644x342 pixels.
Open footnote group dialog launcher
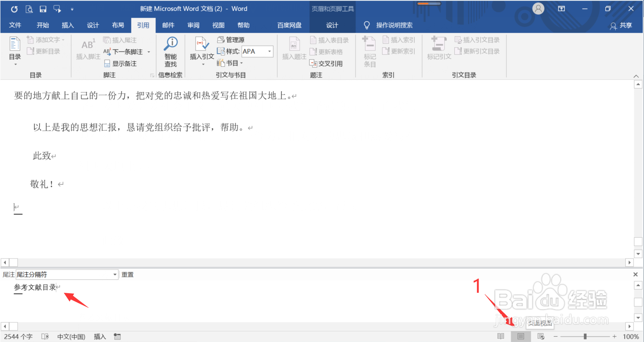click(152, 75)
